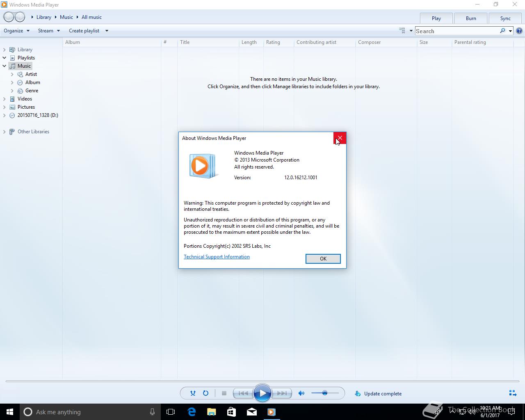Expand the Genre tree node

click(x=12, y=91)
